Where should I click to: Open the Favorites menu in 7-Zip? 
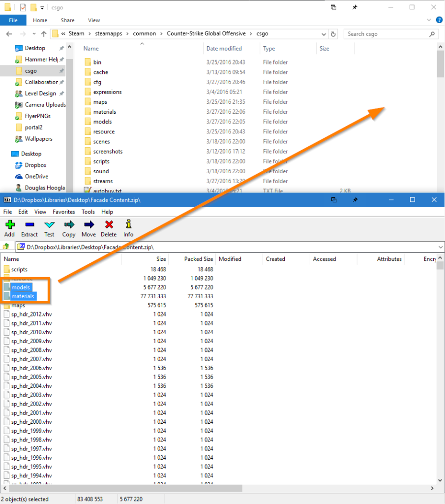tap(64, 212)
